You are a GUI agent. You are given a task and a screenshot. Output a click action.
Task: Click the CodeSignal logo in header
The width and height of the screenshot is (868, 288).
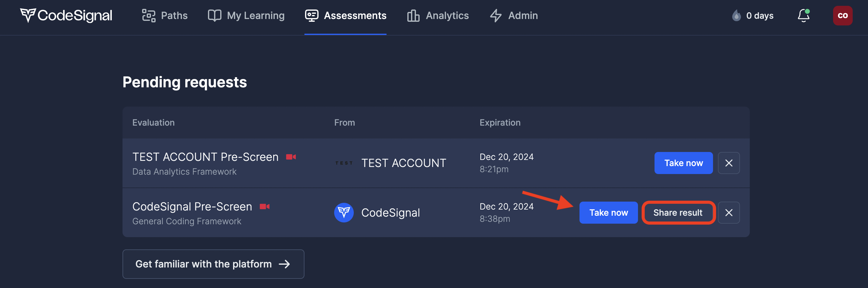[66, 16]
